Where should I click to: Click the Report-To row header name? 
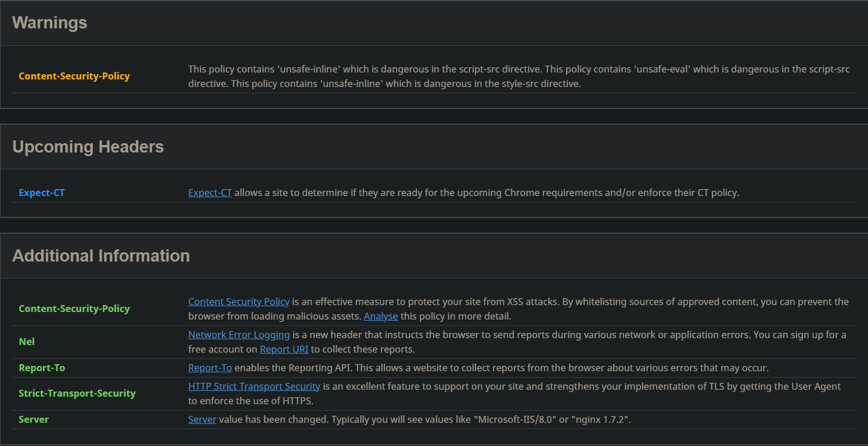[42, 367]
